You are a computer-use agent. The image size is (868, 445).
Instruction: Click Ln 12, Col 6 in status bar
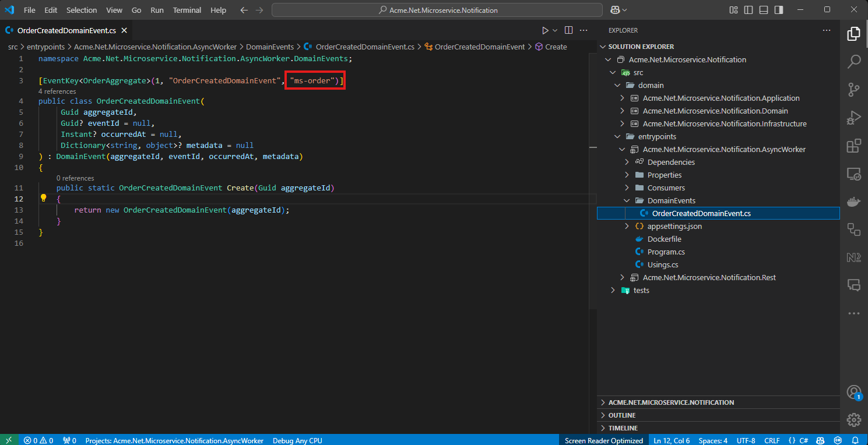[672, 440]
